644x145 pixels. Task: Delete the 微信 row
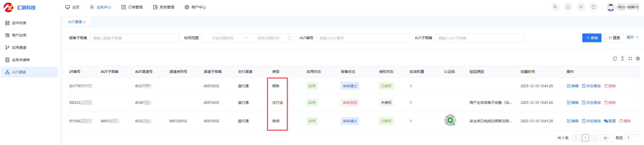pos(625,121)
